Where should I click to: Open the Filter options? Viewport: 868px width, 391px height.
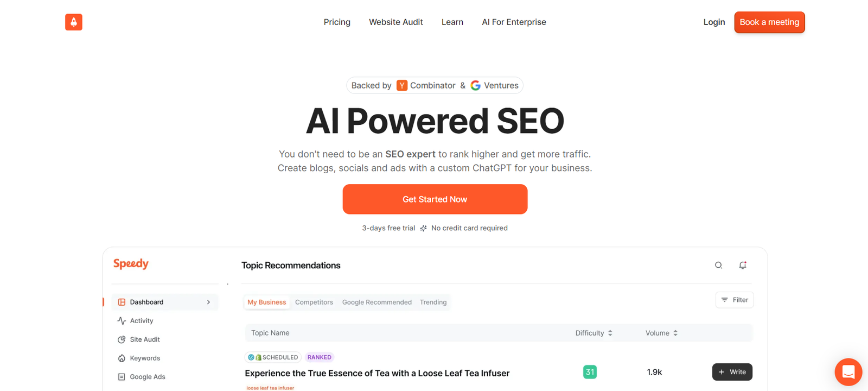[735, 300]
